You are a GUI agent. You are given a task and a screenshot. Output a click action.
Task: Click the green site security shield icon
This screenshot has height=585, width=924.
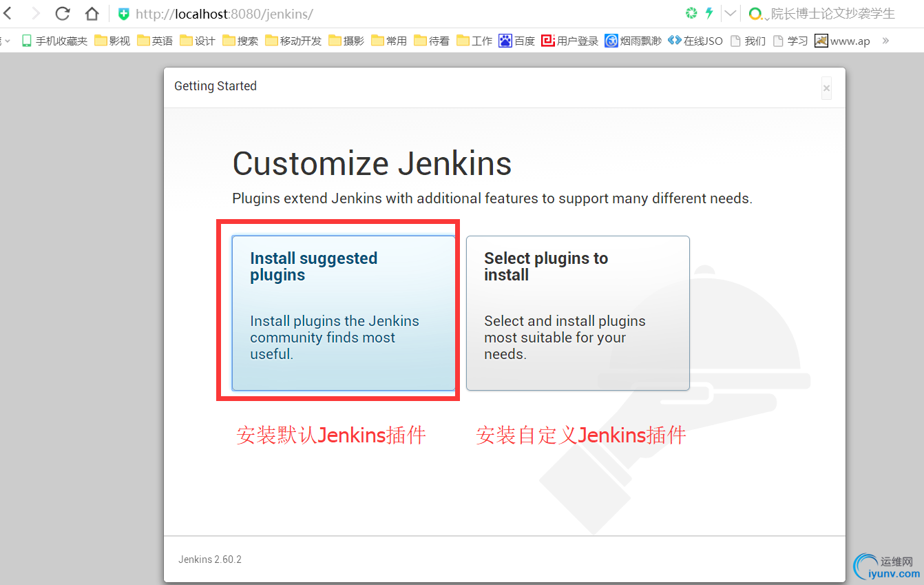pos(124,14)
